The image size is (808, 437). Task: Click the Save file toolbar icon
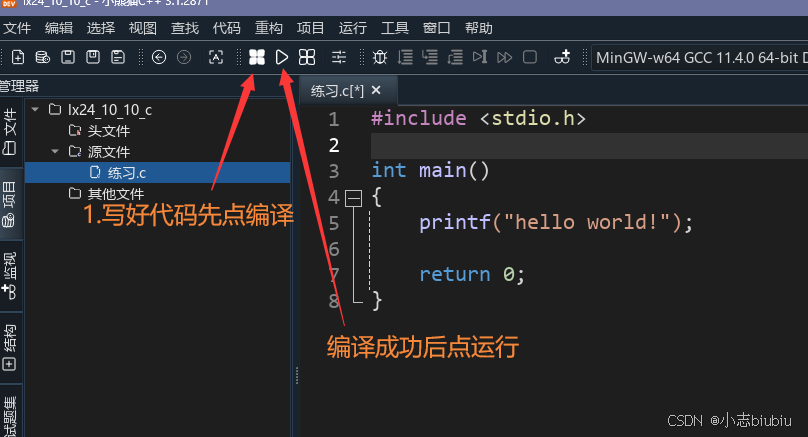click(68, 57)
